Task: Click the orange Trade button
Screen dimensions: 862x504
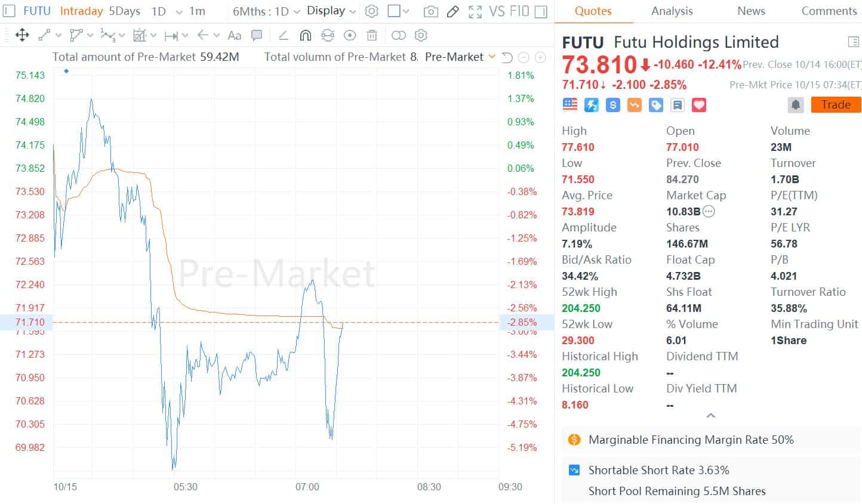Action: point(835,105)
